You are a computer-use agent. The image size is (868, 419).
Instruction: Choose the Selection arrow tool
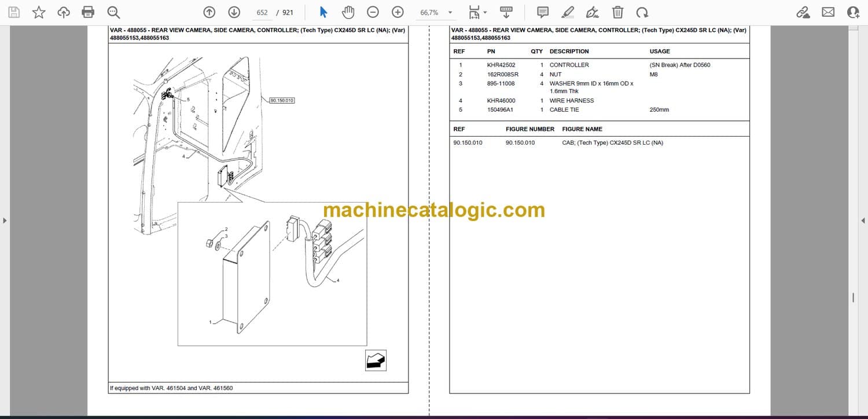[x=323, y=12]
